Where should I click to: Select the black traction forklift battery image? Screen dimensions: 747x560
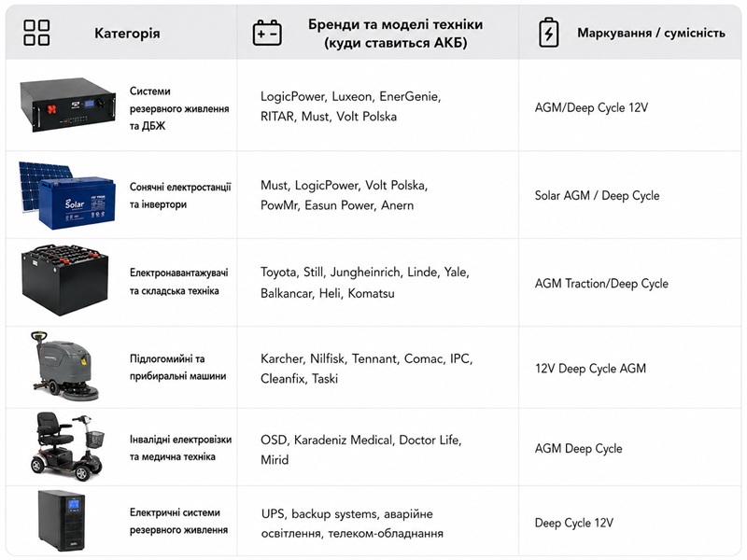(x=64, y=281)
